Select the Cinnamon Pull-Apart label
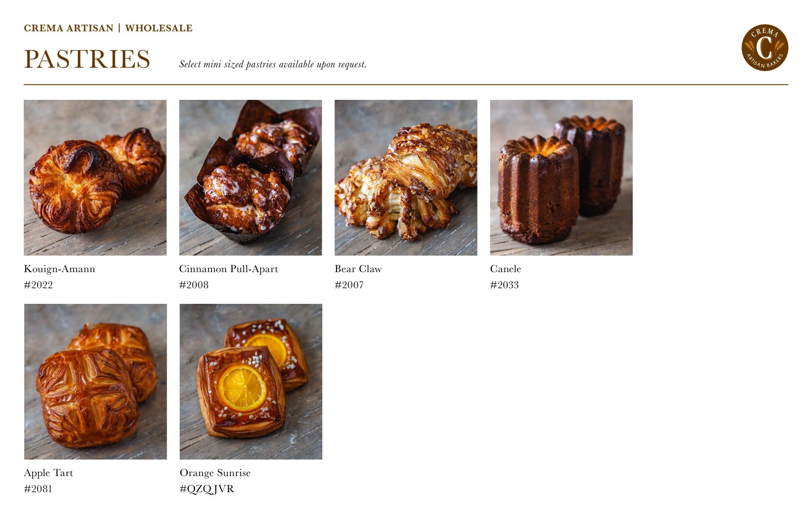 click(228, 269)
